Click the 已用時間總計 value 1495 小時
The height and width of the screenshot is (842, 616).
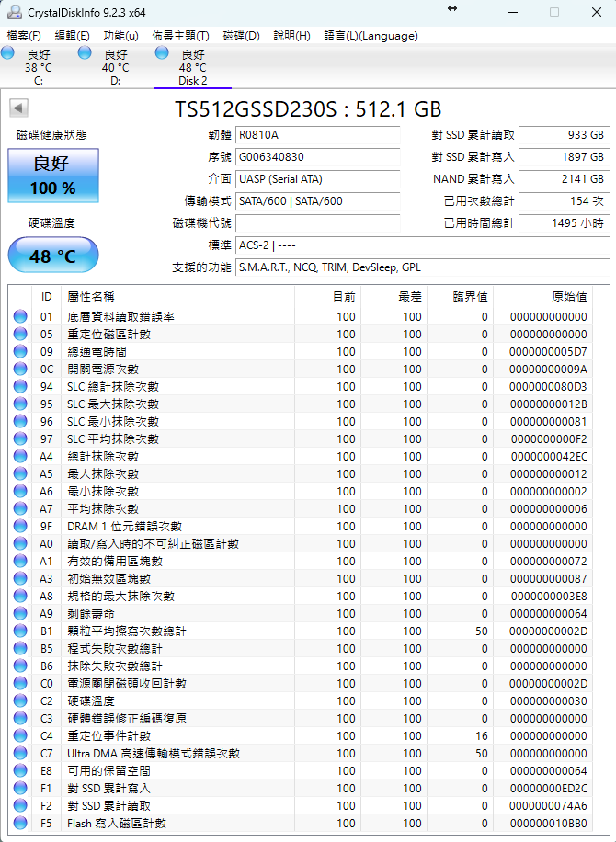point(564,223)
